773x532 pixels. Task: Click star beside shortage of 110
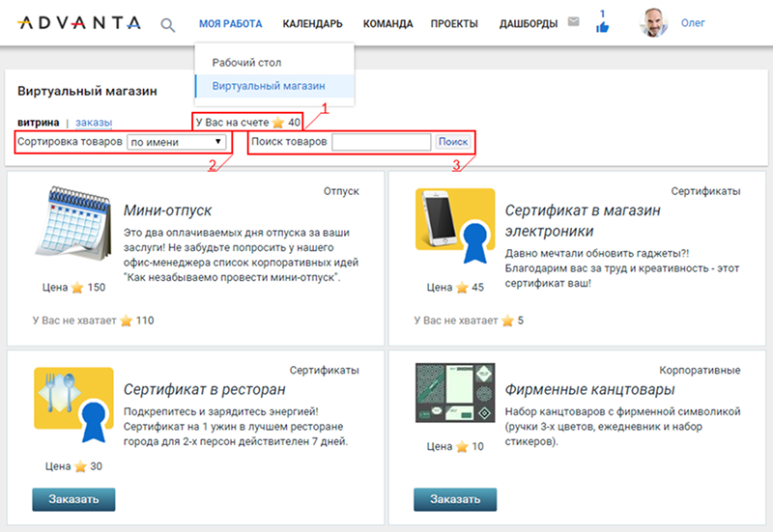[x=127, y=321]
